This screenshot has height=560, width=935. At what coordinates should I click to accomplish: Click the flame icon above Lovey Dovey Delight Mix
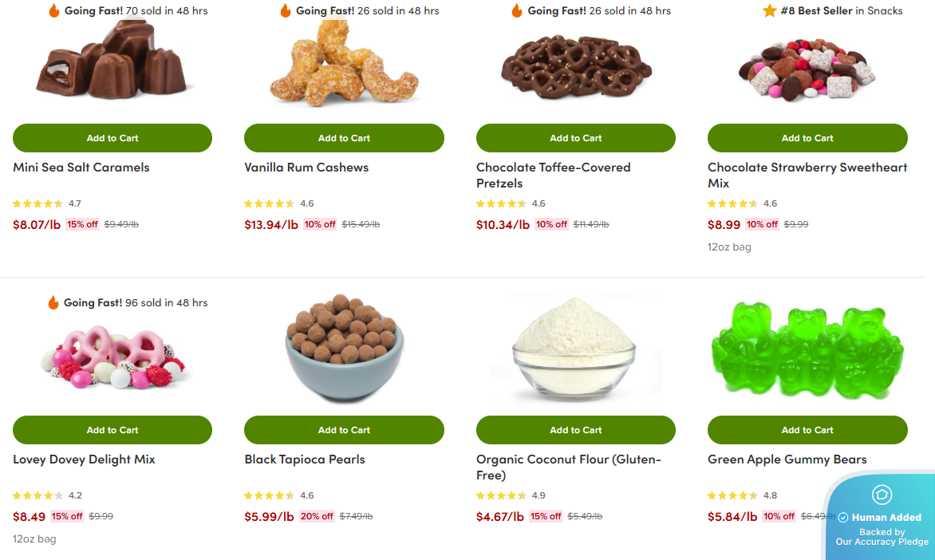pos(53,302)
